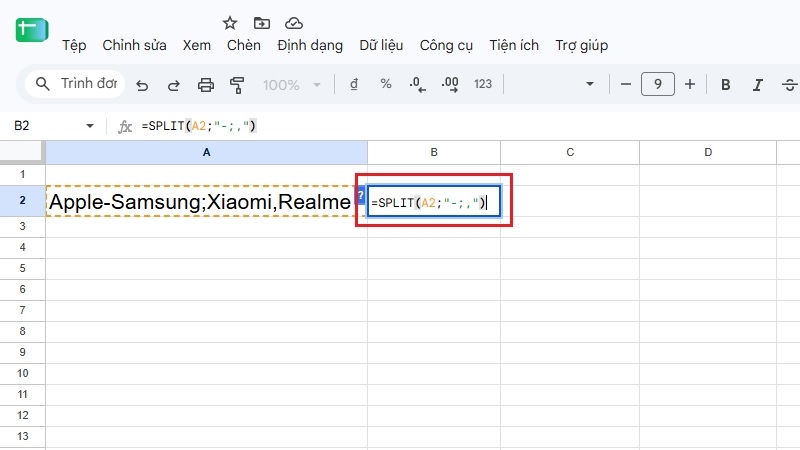Toggle strikethrough formatting
The height and width of the screenshot is (450, 800).
pyautogui.click(x=789, y=85)
